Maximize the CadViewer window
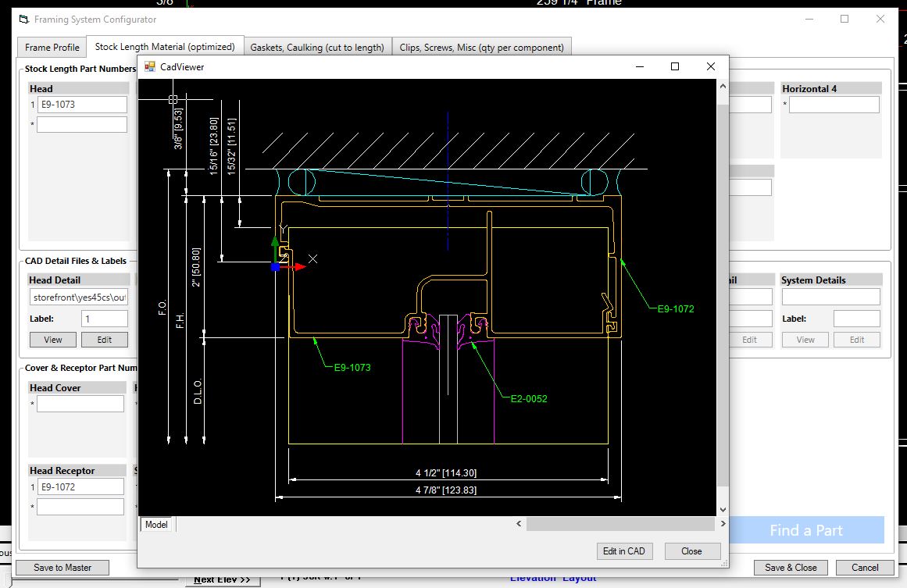Viewport: 907px width, 588px height. (x=674, y=66)
